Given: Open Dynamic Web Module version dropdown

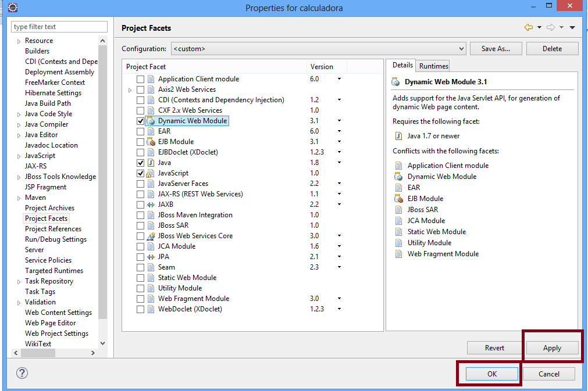Looking at the screenshot, I should (339, 121).
